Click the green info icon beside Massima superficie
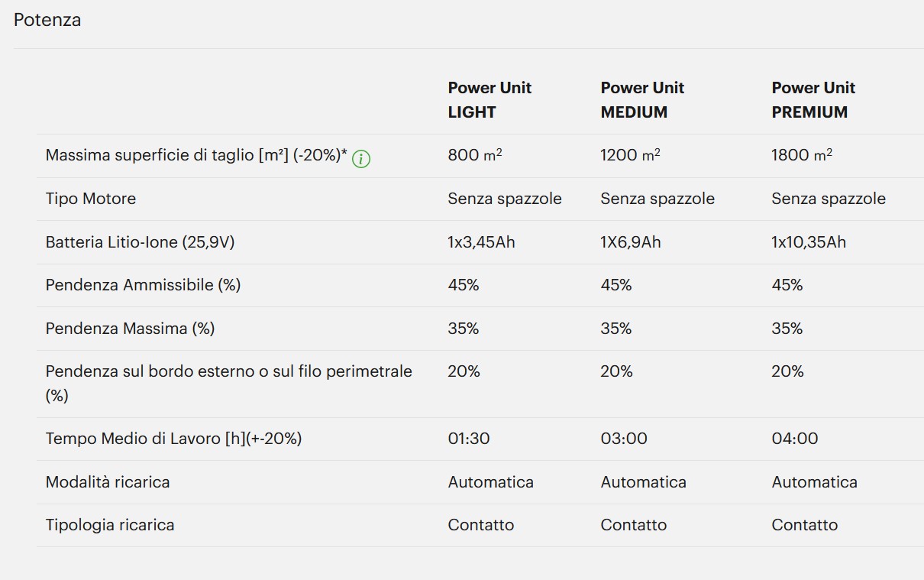 tap(361, 159)
